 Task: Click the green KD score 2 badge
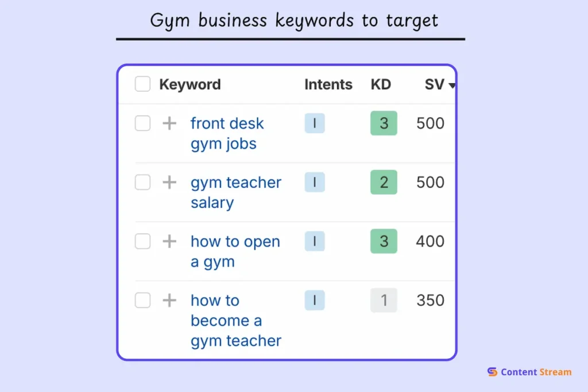pos(383,182)
